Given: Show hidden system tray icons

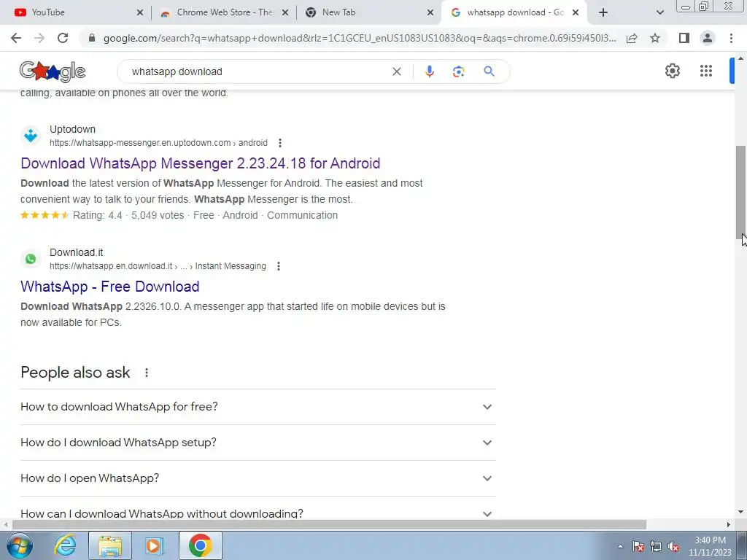Looking at the screenshot, I should (620, 547).
